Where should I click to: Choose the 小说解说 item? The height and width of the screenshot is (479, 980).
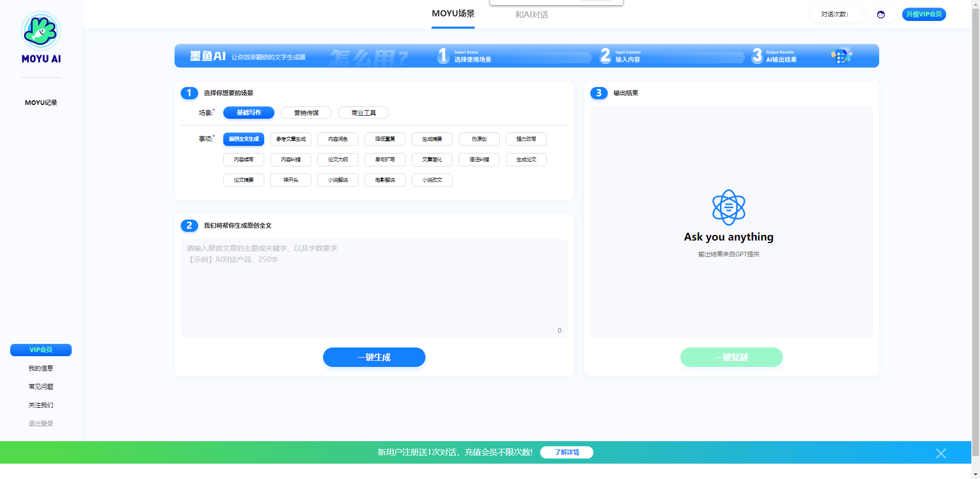[x=338, y=180]
